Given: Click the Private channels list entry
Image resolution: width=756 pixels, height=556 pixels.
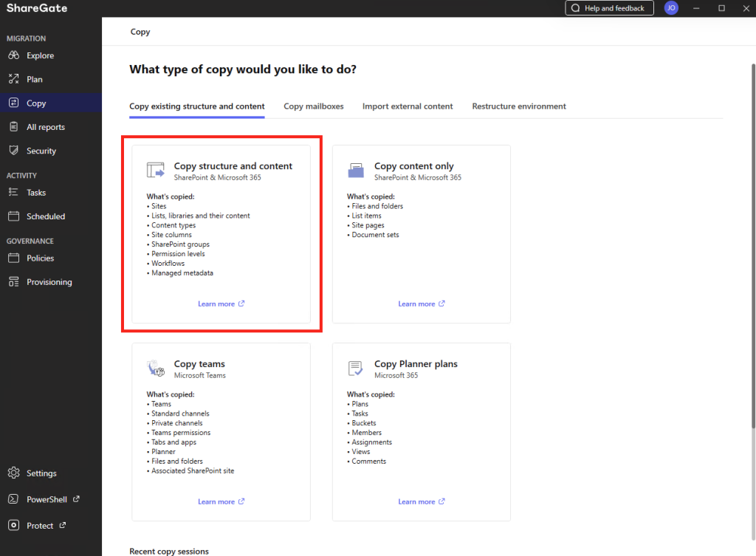Looking at the screenshot, I should (177, 423).
